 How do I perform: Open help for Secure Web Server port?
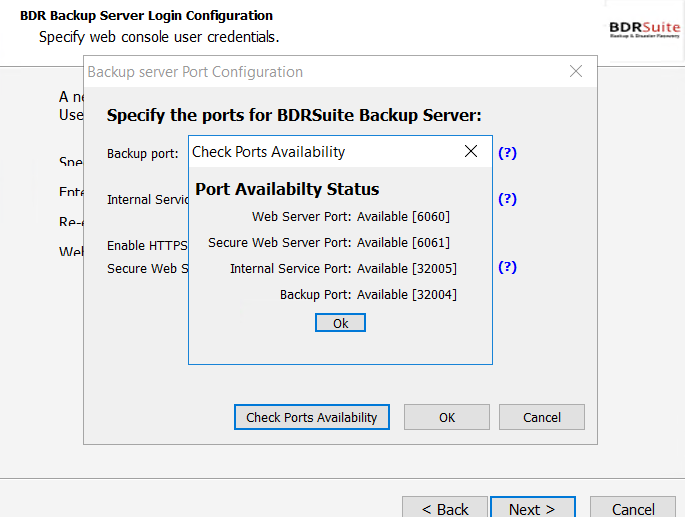(508, 267)
